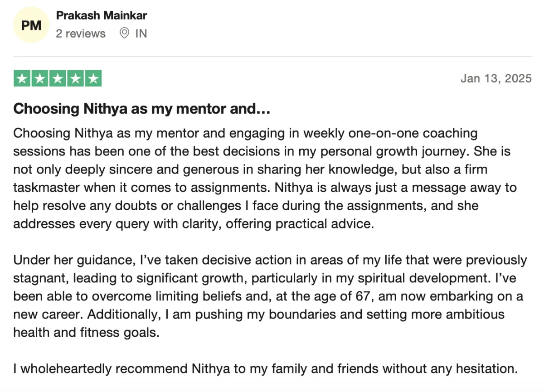The width and height of the screenshot is (544, 392).
Task: Open the bold "Choosing Nithya as my mentor and…" title
Action: (142, 109)
